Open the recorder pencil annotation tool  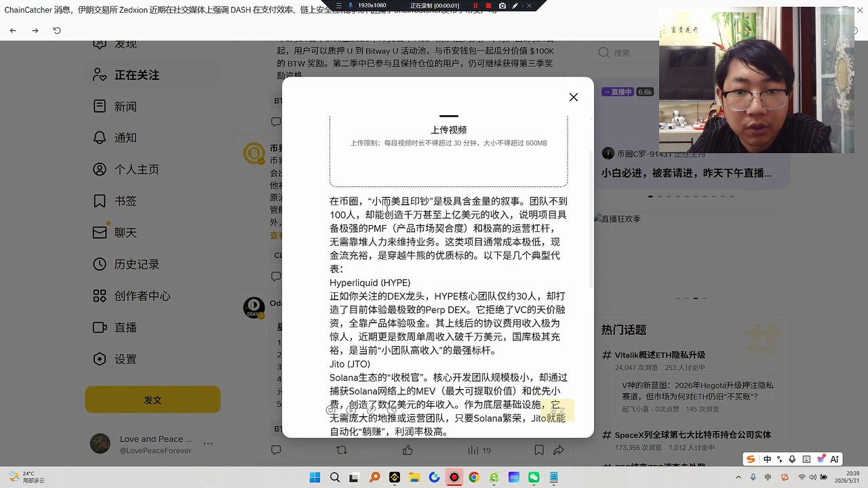point(515,5)
